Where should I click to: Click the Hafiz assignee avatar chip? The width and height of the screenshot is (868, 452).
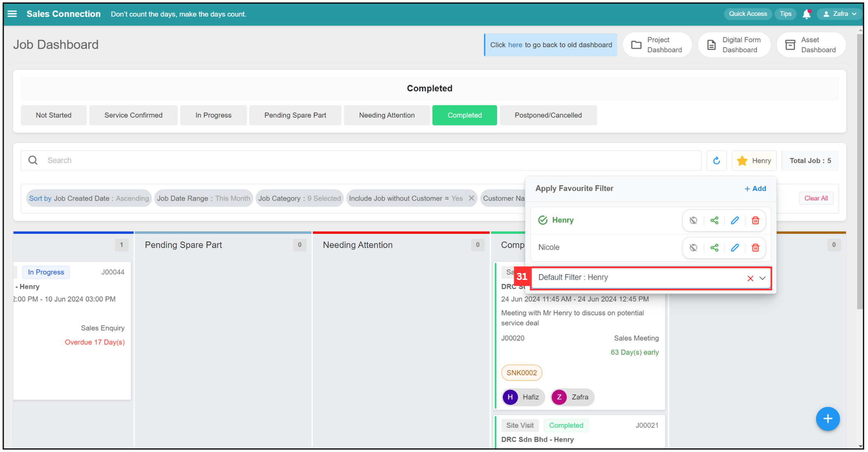coord(523,397)
